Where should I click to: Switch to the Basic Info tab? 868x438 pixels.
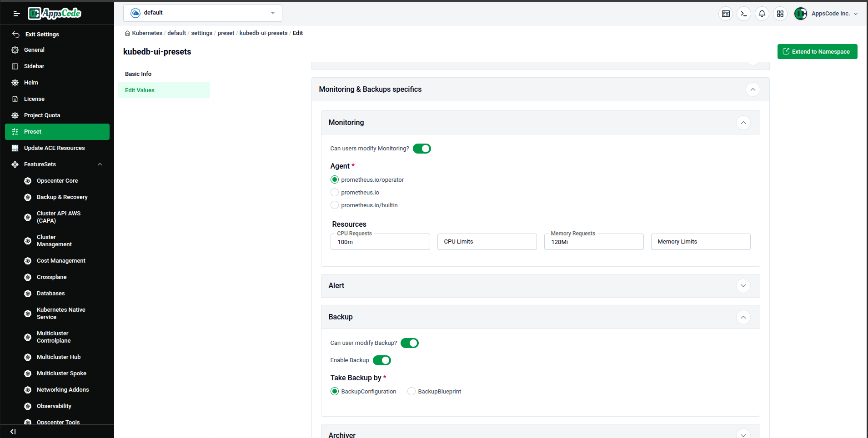tap(138, 74)
